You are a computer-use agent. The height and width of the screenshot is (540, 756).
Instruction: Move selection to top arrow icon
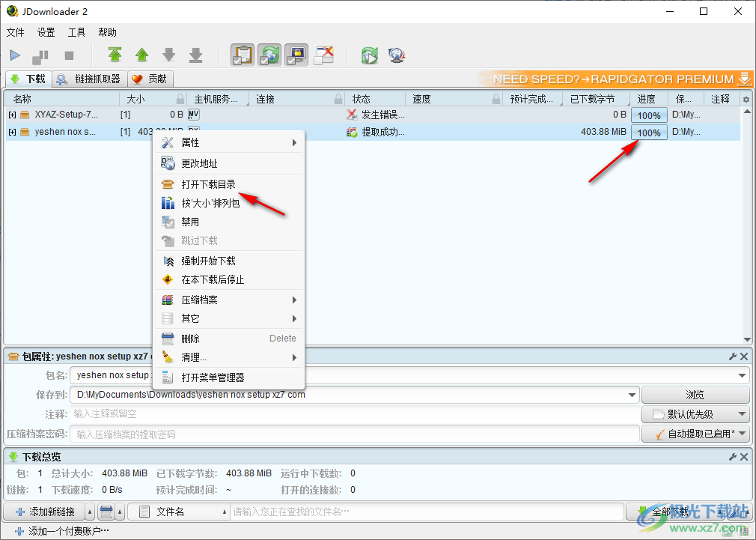pyautogui.click(x=115, y=55)
